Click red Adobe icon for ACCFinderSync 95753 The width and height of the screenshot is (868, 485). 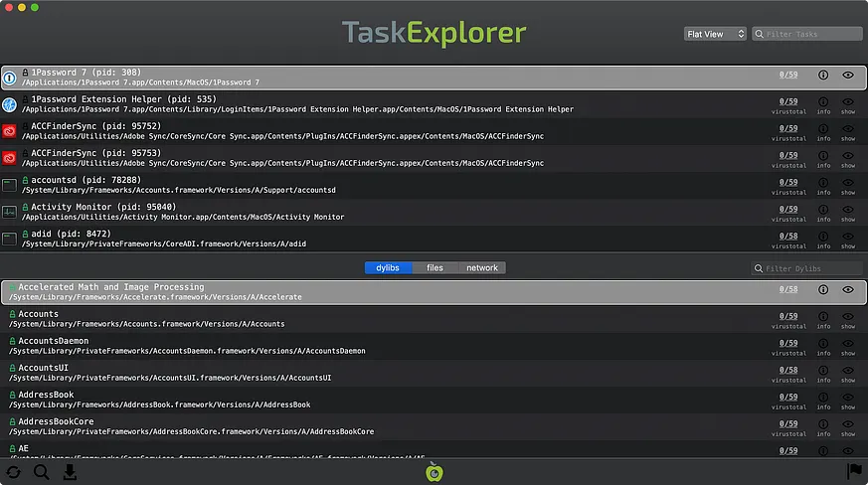click(9, 158)
